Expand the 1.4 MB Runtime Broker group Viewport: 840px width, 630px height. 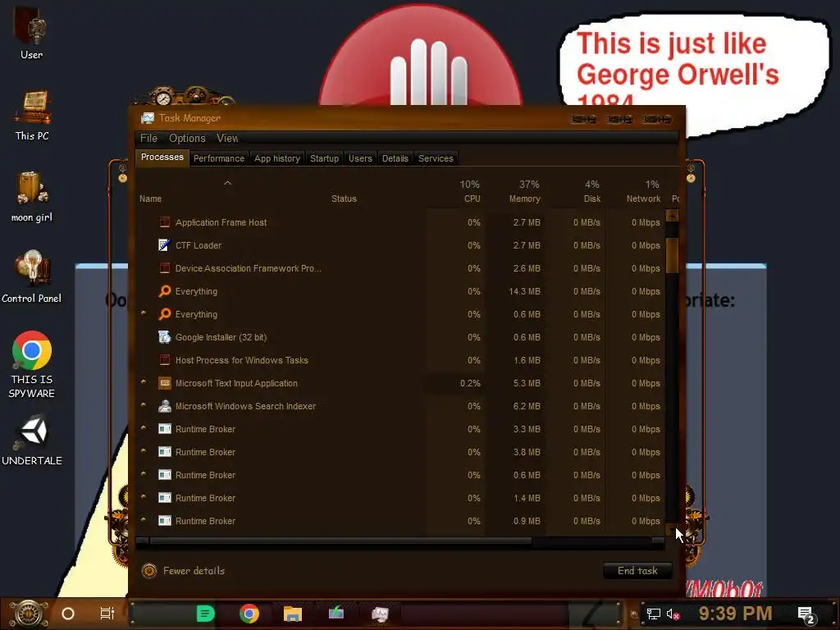pyautogui.click(x=144, y=497)
